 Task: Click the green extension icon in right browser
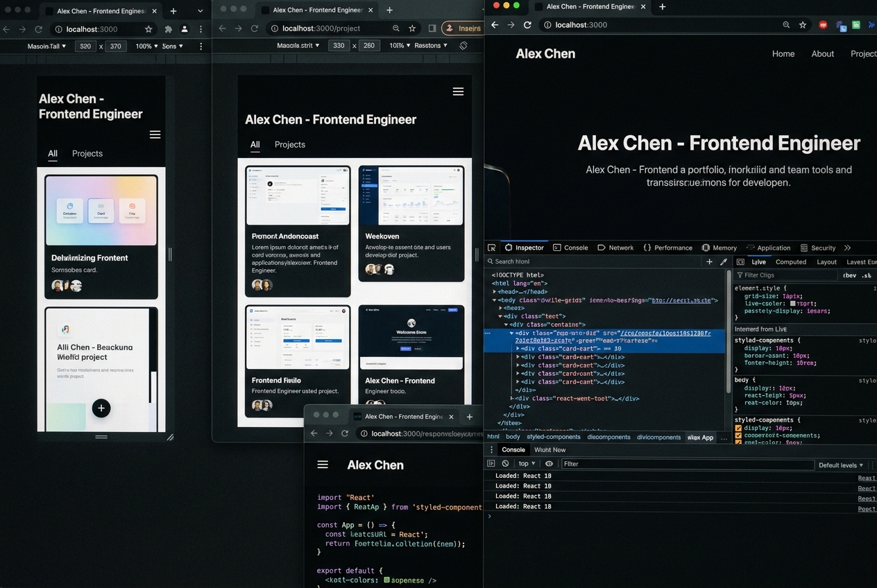pos(856,24)
